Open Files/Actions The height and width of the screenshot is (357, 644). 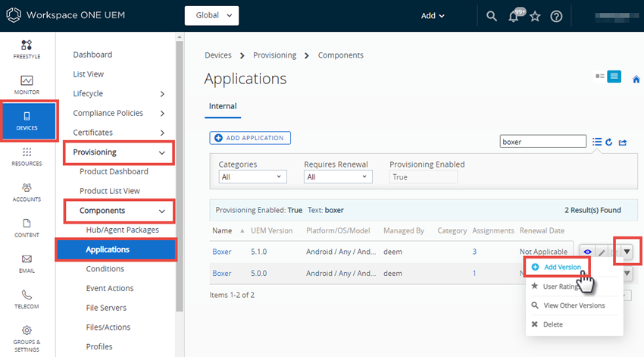[108, 327]
